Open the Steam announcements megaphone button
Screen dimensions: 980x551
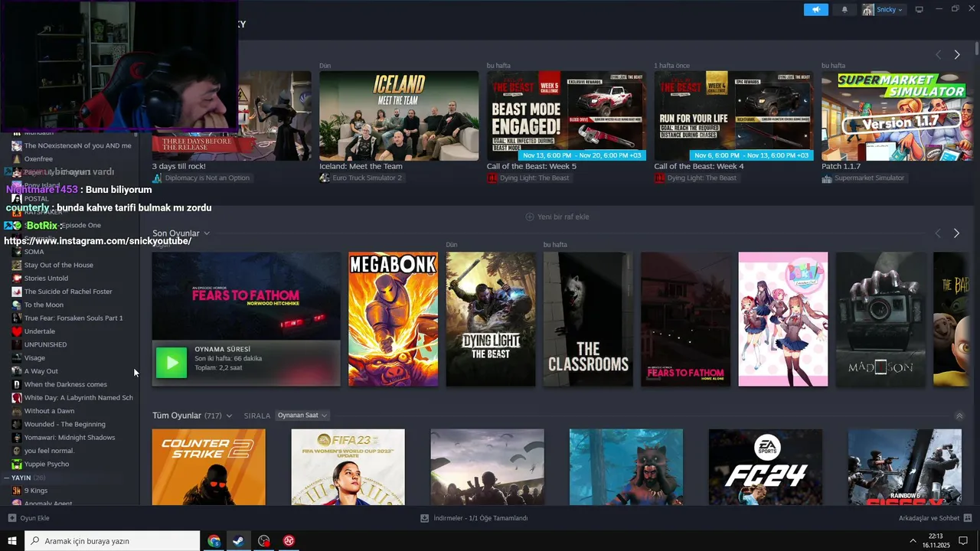click(x=816, y=9)
